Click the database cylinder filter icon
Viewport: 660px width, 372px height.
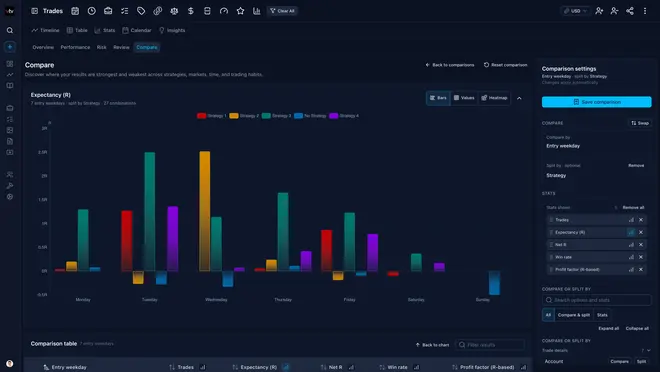207,11
